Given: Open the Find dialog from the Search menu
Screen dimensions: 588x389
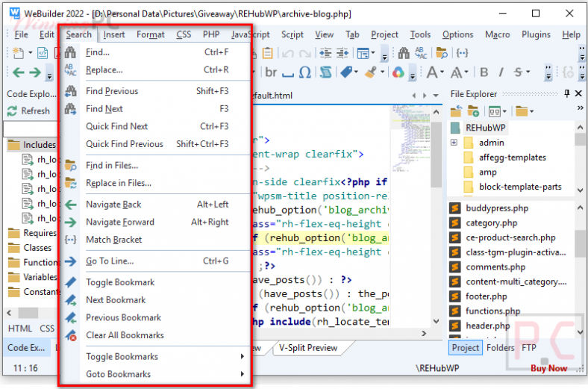Looking at the screenshot, I should (x=156, y=52).
